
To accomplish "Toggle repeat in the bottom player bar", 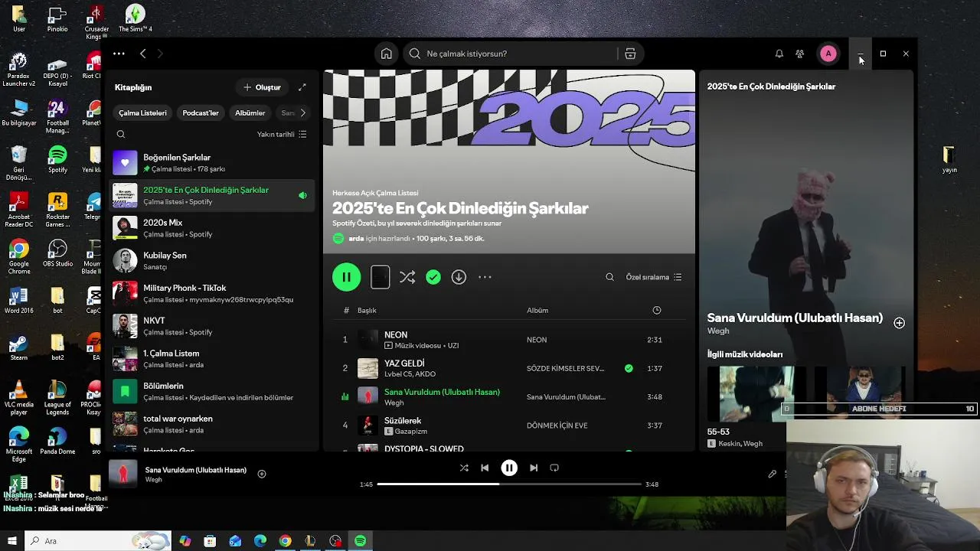I will tap(554, 468).
